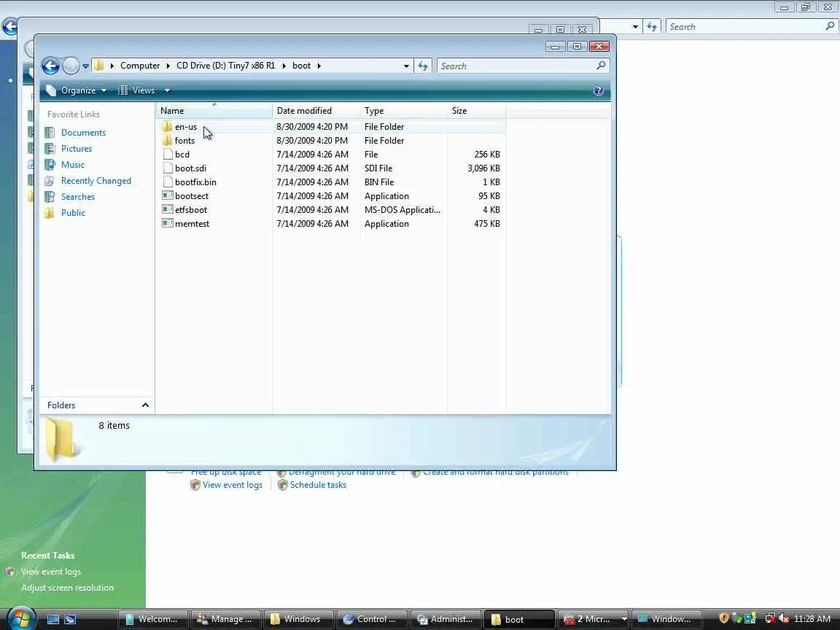Go back using the blue Back arrow in boot window
The height and width of the screenshot is (630, 840).
[50, 66]
